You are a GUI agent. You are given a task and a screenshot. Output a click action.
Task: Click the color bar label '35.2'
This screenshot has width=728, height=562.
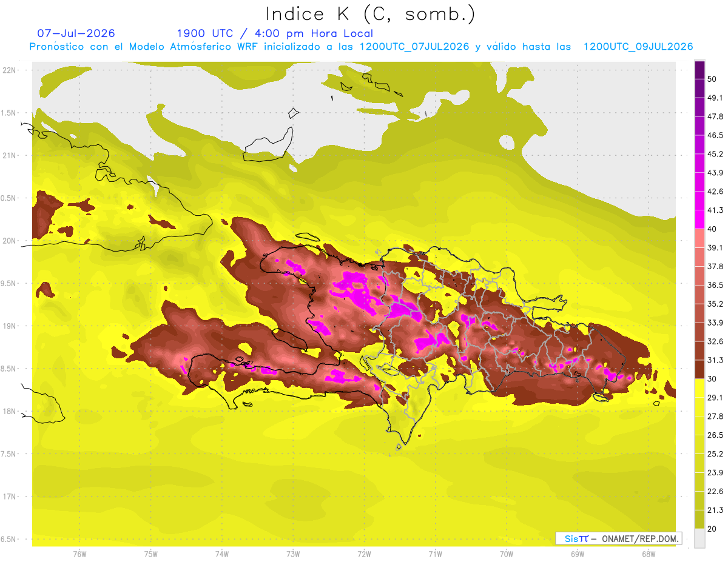715,304
